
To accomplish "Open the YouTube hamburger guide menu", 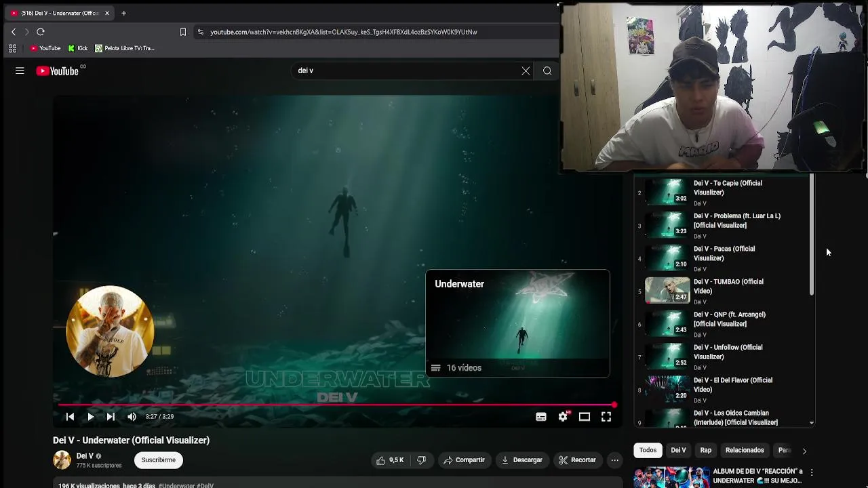I will click(x=20, y=70).
